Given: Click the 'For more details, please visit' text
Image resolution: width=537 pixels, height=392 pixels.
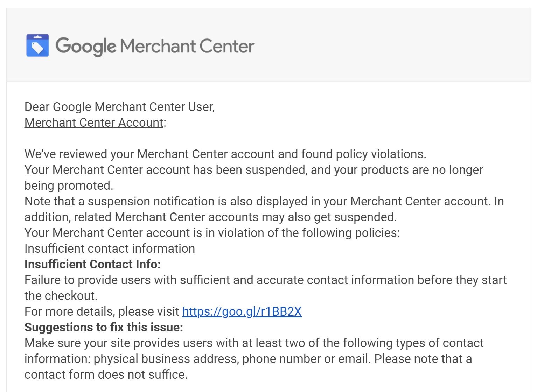Looking at the screenshot, I should tap(102, 311).
